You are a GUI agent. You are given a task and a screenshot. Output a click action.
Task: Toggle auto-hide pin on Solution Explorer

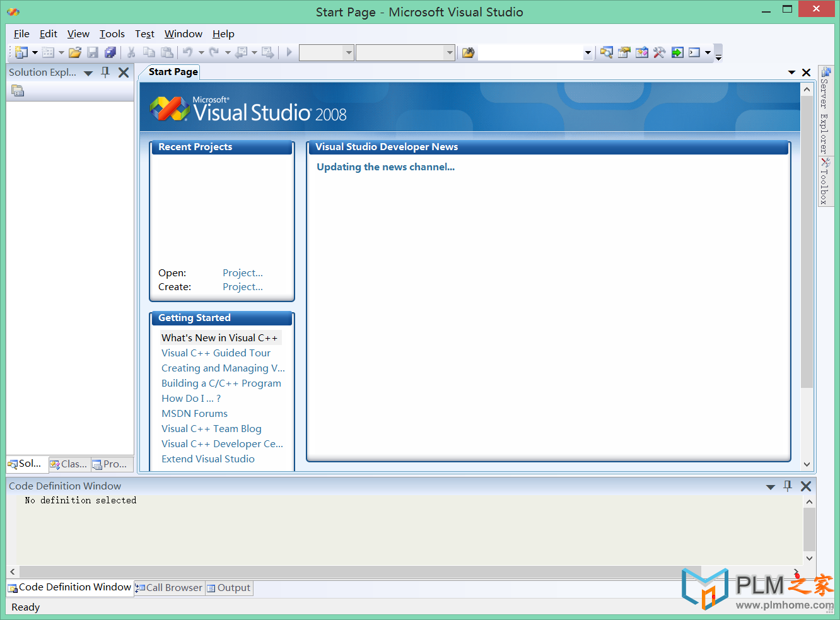click(x=105, y=72)
